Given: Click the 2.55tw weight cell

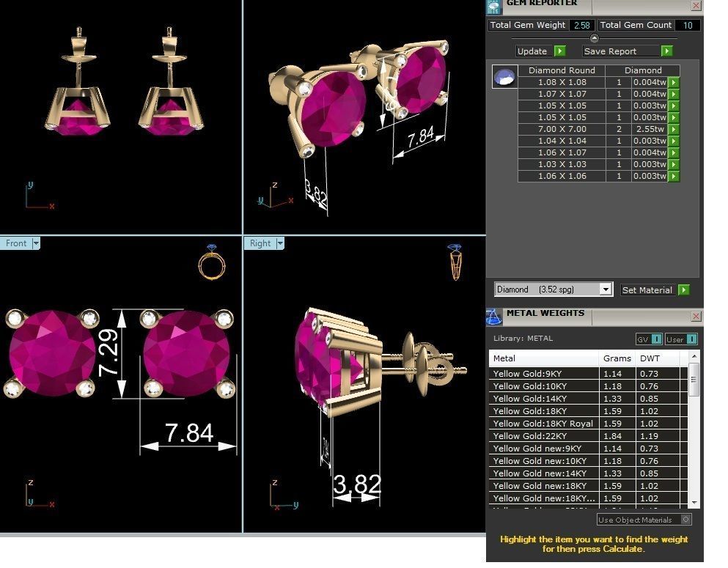Looking at the screenshot, I should coord(650,129).
